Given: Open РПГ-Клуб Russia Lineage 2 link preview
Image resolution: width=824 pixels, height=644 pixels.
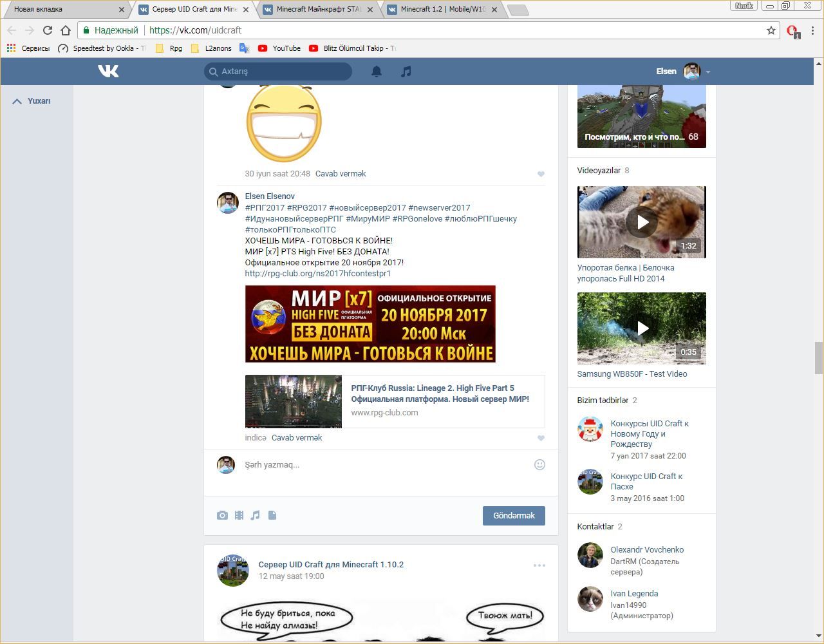Looking at the screenshot, I should tap(395, 401).
